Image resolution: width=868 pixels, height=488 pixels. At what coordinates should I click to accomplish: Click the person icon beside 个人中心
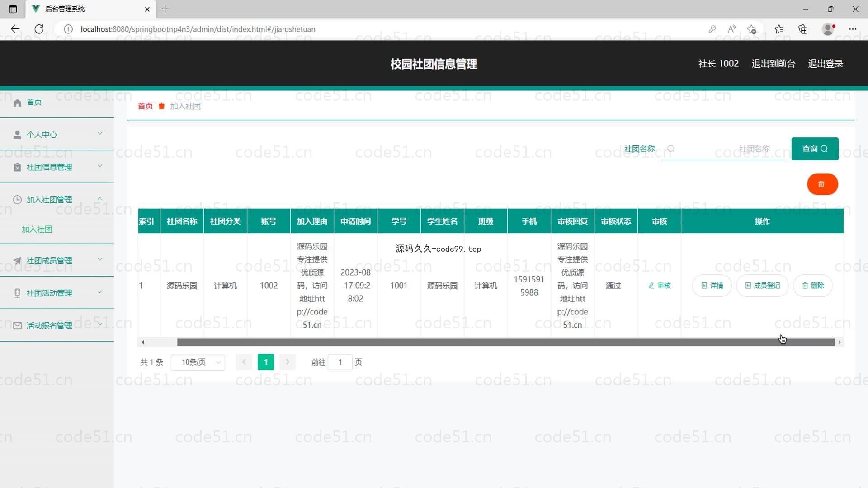[x=17, y=135]
